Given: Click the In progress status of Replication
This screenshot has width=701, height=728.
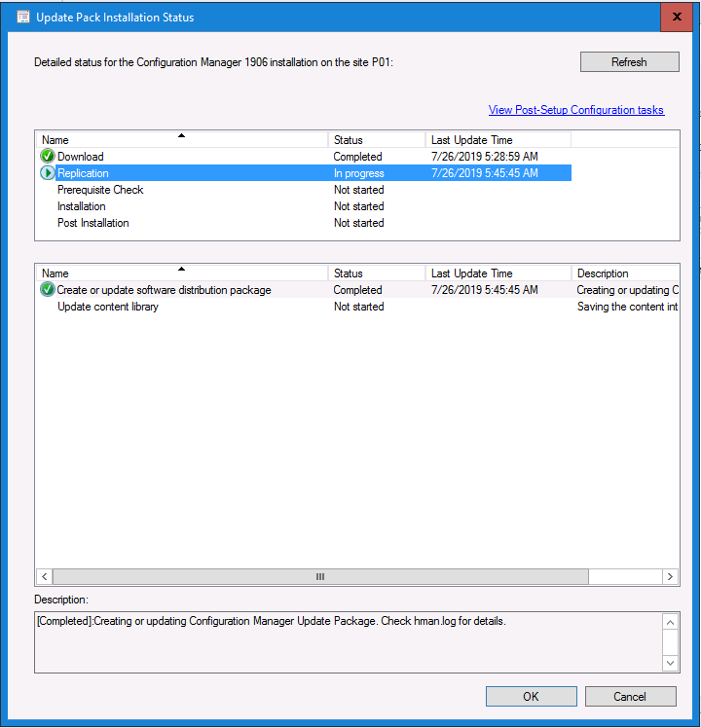Looking at the screenshot, I should [x=358, y=173].
